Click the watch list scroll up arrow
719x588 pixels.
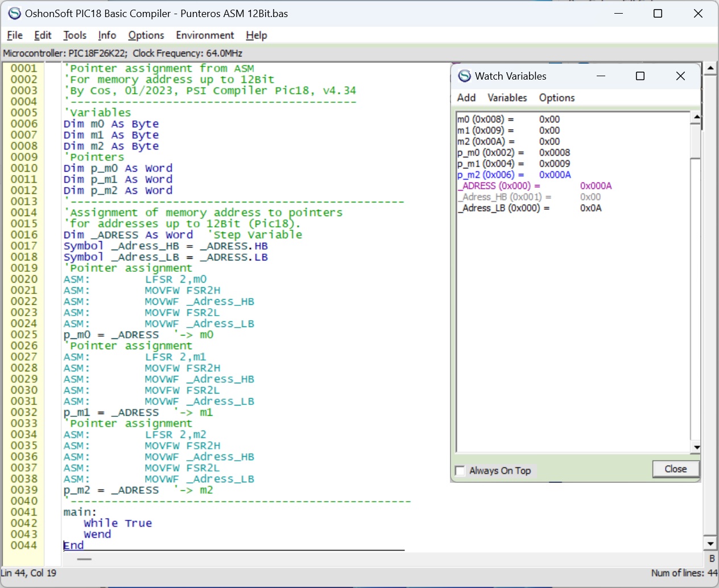(x=696, y=118)
